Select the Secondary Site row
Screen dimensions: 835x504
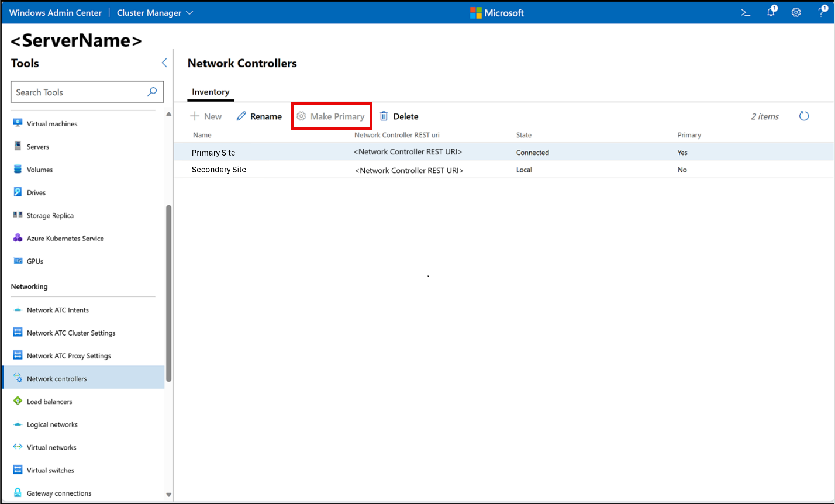(x=219, y=170)
